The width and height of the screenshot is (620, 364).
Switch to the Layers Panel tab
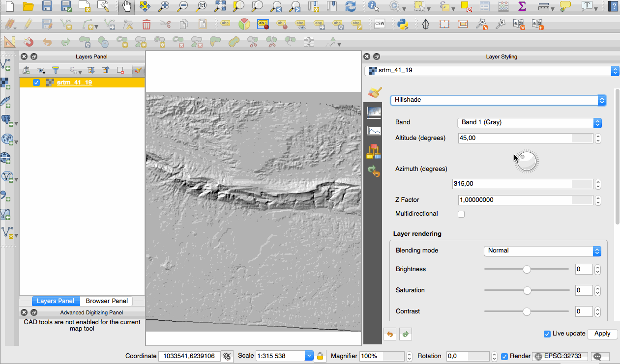coord(56,301)
